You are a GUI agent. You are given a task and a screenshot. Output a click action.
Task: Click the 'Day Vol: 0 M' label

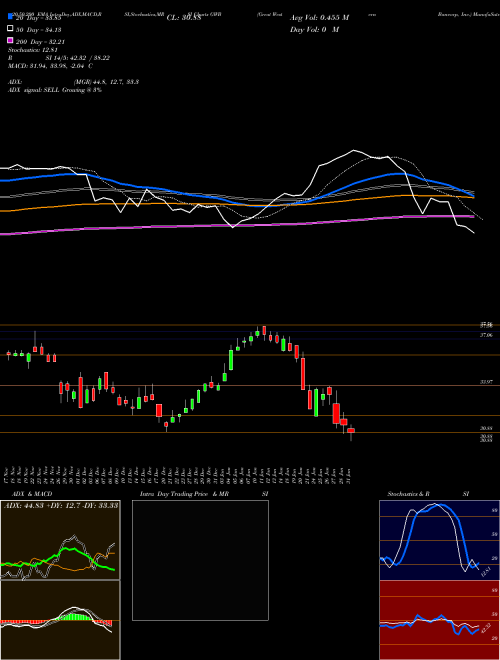(314, 30)
